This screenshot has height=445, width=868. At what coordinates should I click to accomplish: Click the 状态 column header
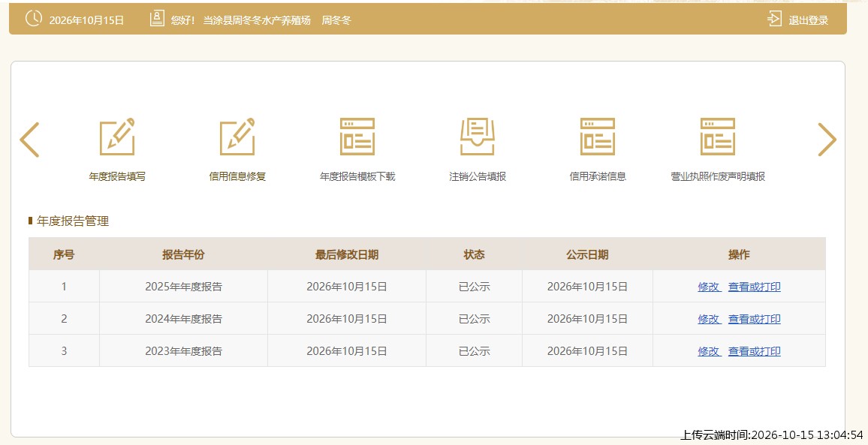pos(474,254)
